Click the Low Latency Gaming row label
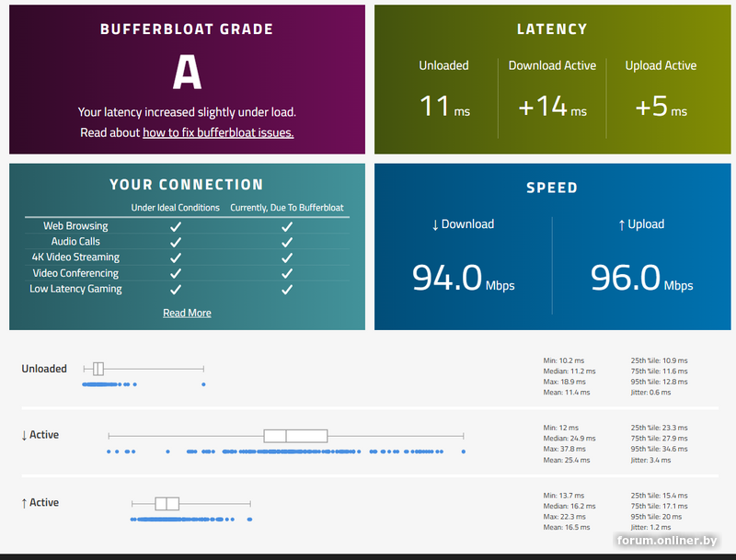This screenshot has width=736, height=560. 75,289
